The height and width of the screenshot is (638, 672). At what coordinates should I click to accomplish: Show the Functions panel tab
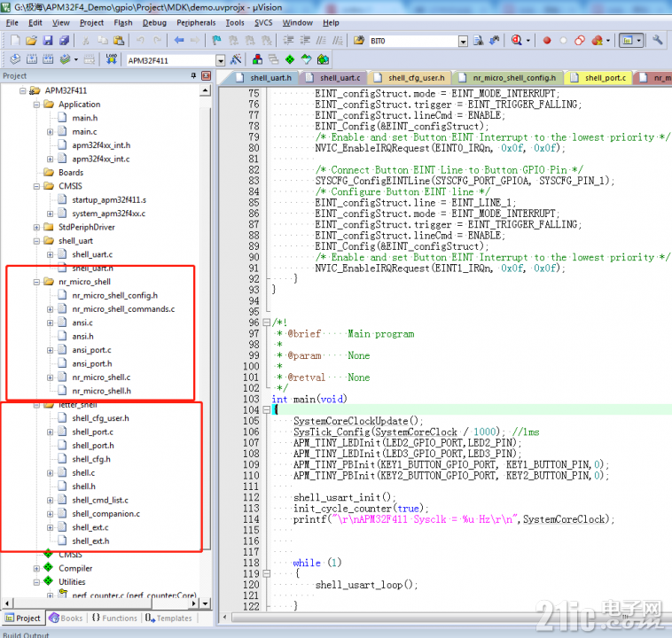(114, 618)
